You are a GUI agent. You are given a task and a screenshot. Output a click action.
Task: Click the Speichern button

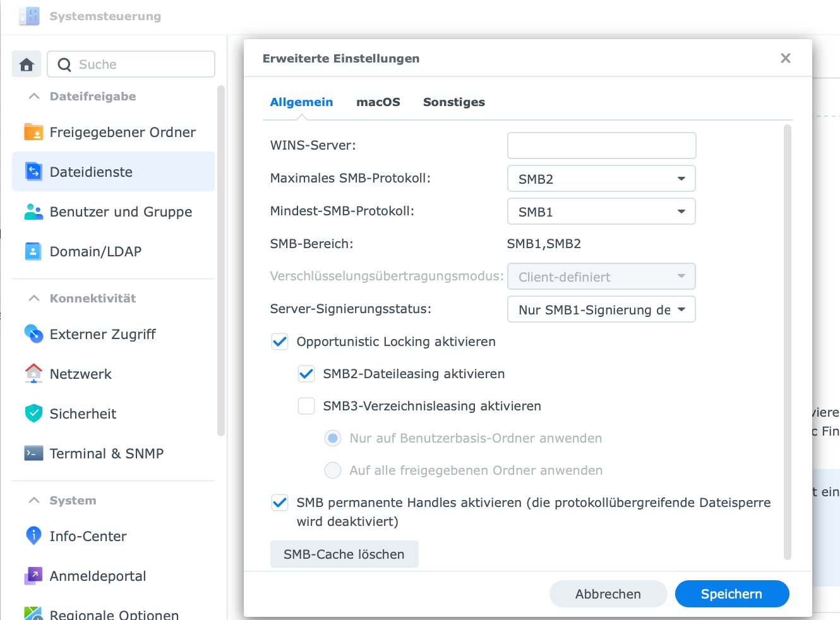tap(731, 594)
